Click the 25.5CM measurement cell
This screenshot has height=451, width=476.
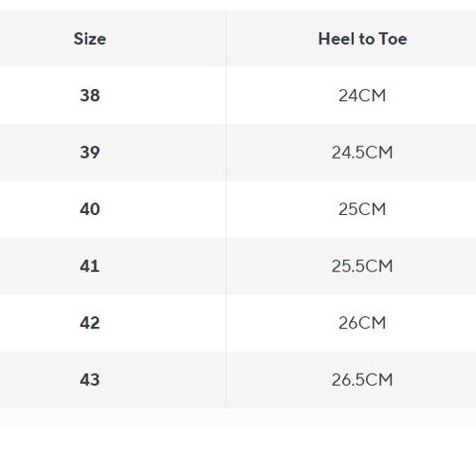click(362, 266)
